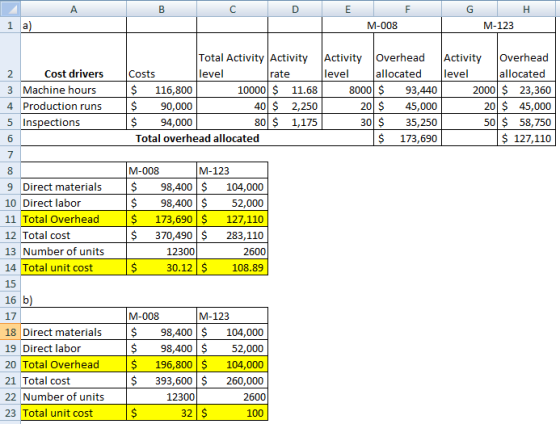Screen dimensions: 560x424
Task: Click 'Number of units' in row 13
Action: [74, 251]
